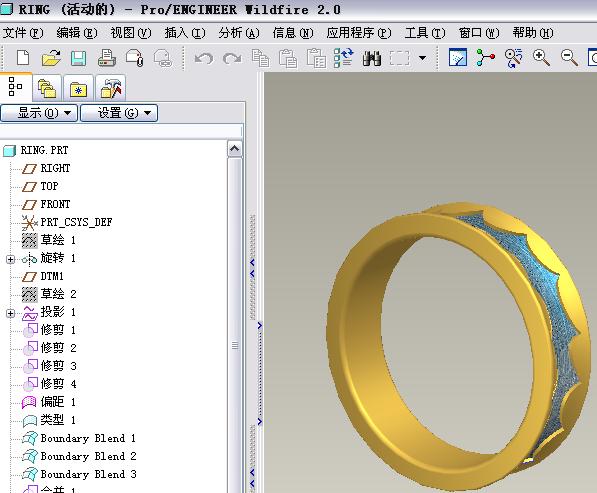
Task: Open the Find binoculars tool
Action: [372, 58]
